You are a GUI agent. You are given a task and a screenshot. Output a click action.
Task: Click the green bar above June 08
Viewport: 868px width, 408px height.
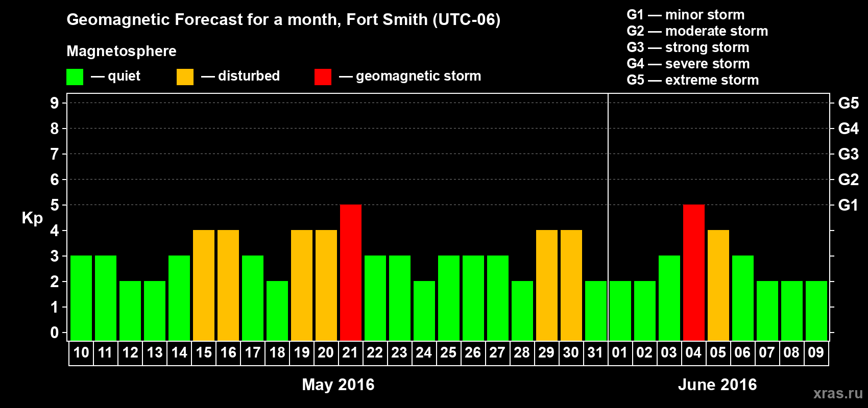pyautogui.click(x=792, y=311)
